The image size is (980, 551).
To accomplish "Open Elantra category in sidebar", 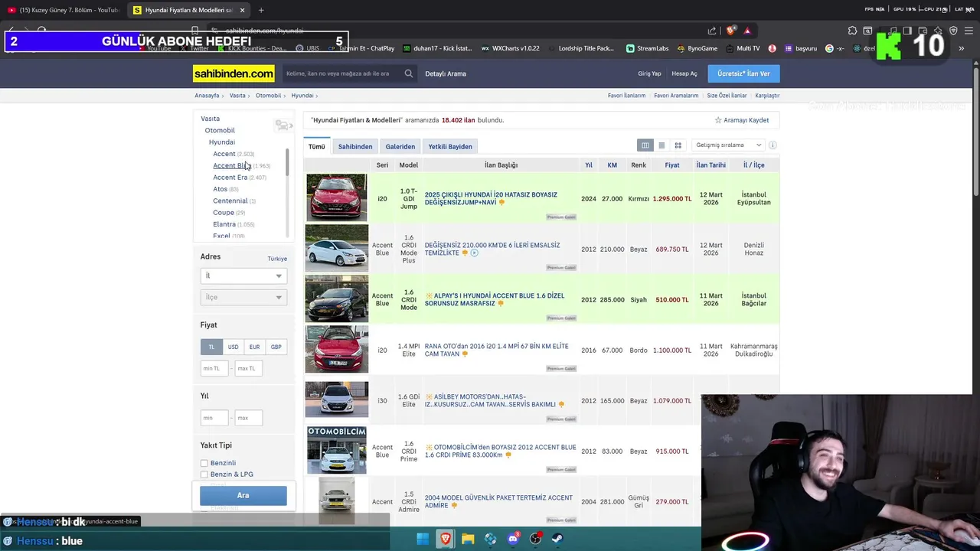I will point(224,224).
